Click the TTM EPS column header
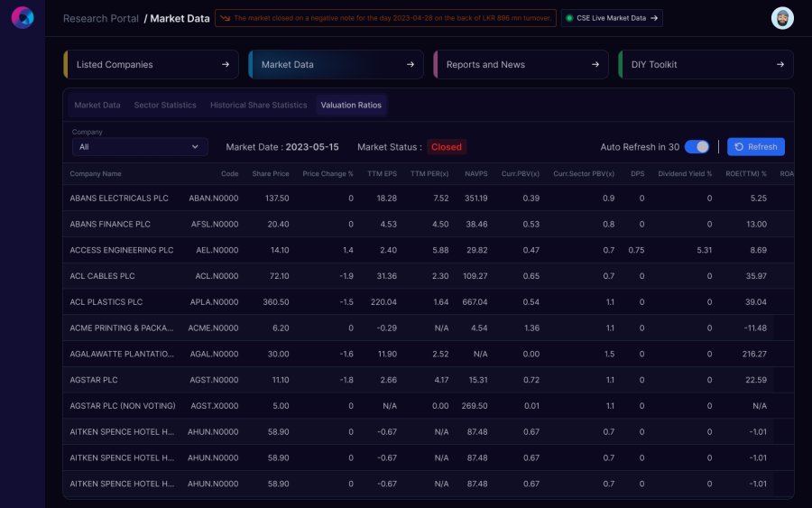Screen dimensions: 812x508 pos(383,174)
